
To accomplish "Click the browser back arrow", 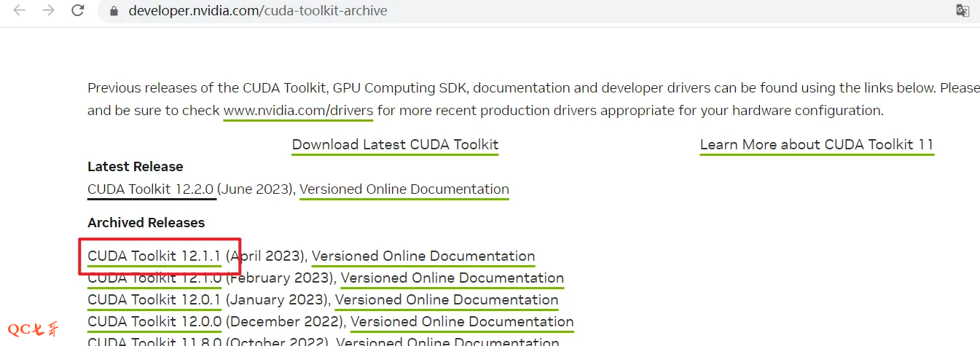I will (19, 11).
